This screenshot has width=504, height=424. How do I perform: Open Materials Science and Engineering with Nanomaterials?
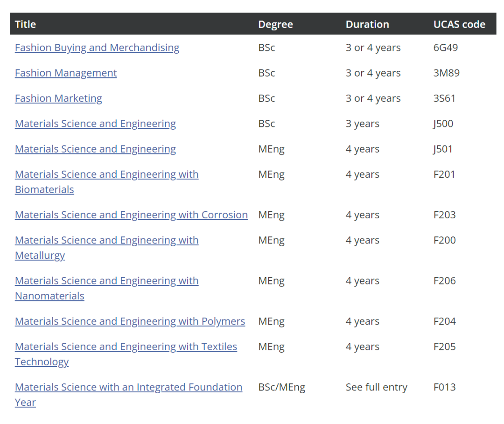coord(106,281)
